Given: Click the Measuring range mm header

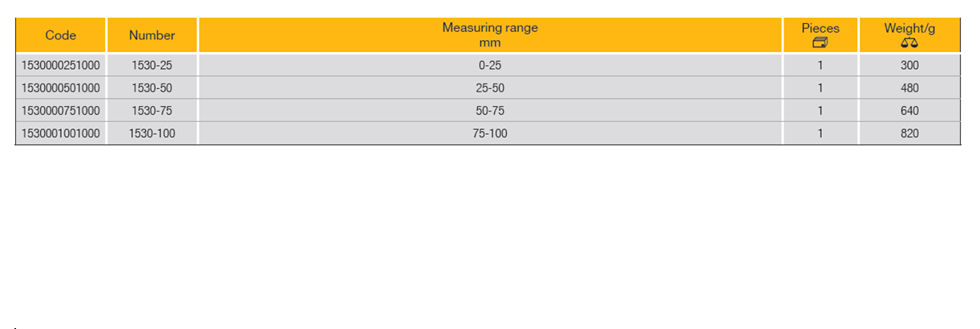Looking at the screenshot, I should tap(490, 35).
